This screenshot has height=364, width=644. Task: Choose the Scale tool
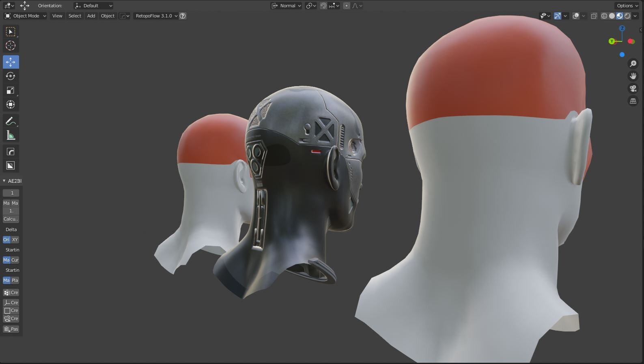point(11,91)
